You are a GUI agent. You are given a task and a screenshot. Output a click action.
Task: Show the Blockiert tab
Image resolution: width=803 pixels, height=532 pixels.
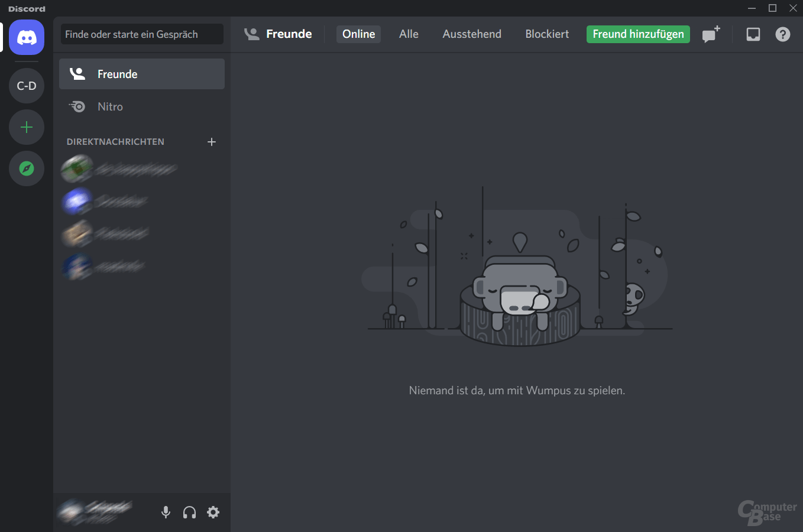547,34
